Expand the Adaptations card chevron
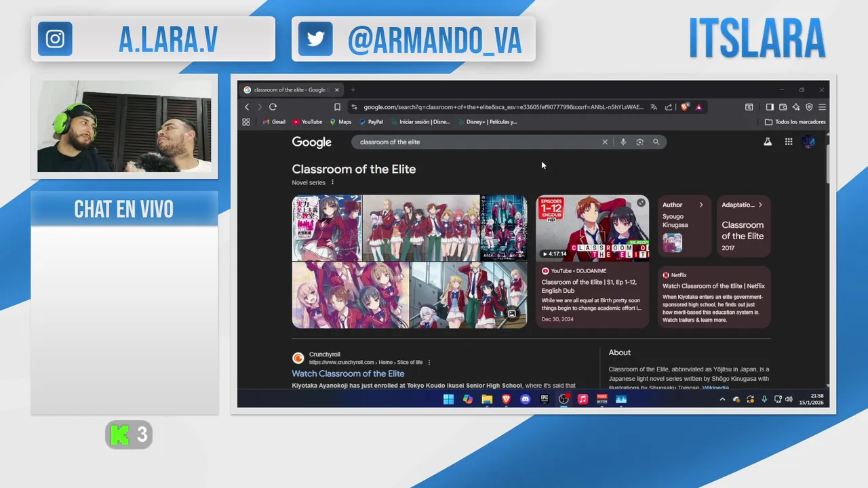 click(x=760, y=205)
